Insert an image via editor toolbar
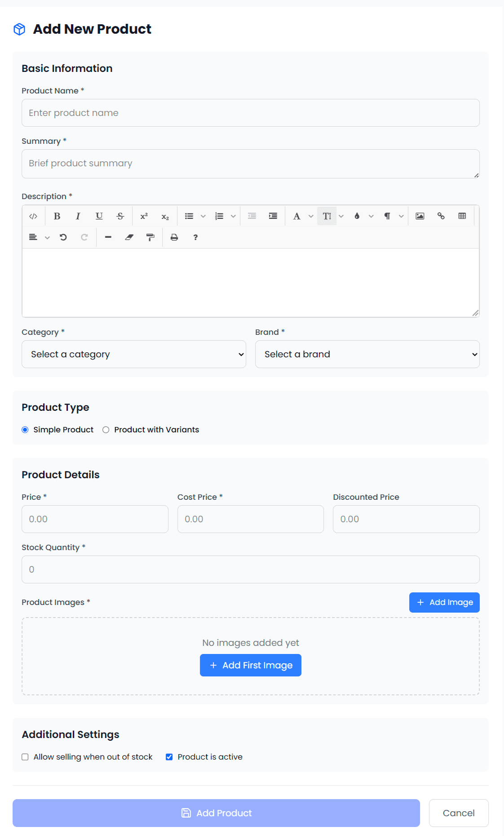Image resolution: width=504 pixels, height=836 pixels. [420, 216]
